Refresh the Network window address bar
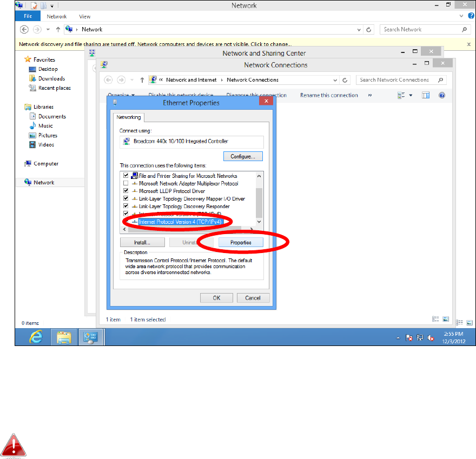Viewport: 476px width, 459px height. (368, 30)
